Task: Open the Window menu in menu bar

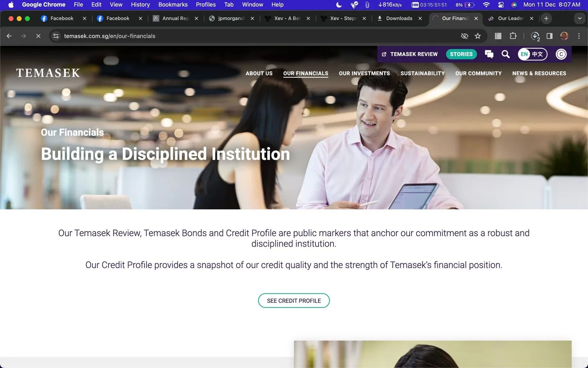Action: (x=252, y=5)
